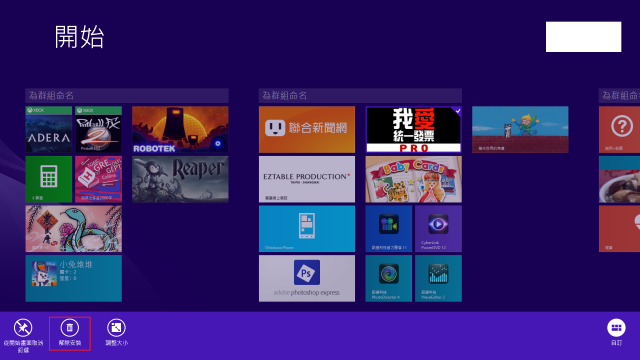Open the cartoon cat and boy tile

pyautogui.click(x=520, y=129)
